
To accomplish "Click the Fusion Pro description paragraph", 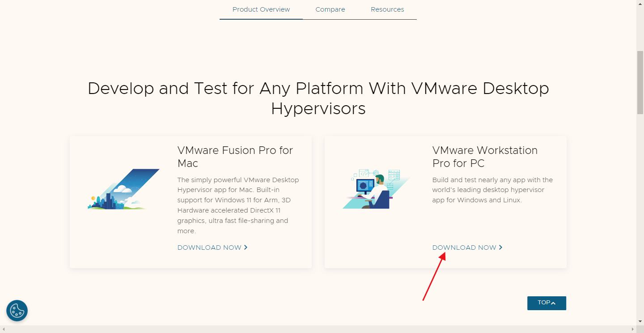I will [238, 205].
